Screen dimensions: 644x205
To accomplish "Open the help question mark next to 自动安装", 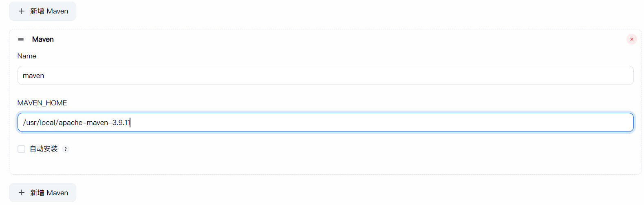I will pyautogui.click(x=66, y=149).
